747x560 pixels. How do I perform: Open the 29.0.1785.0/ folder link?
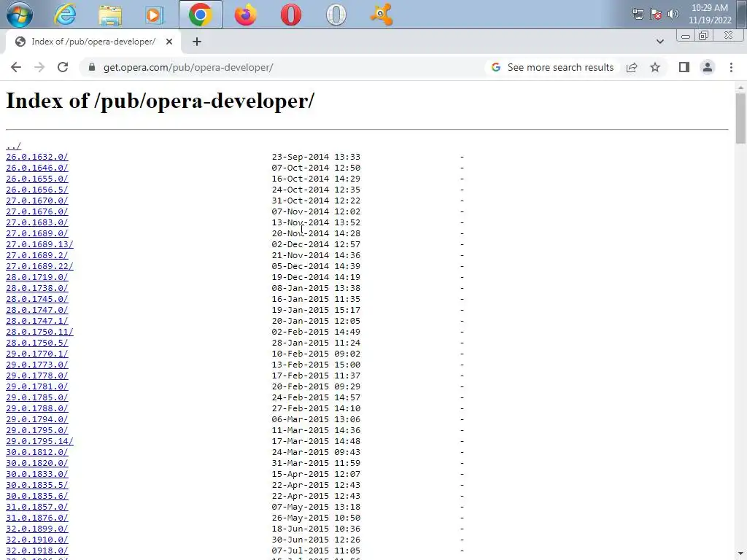[36, 397]
